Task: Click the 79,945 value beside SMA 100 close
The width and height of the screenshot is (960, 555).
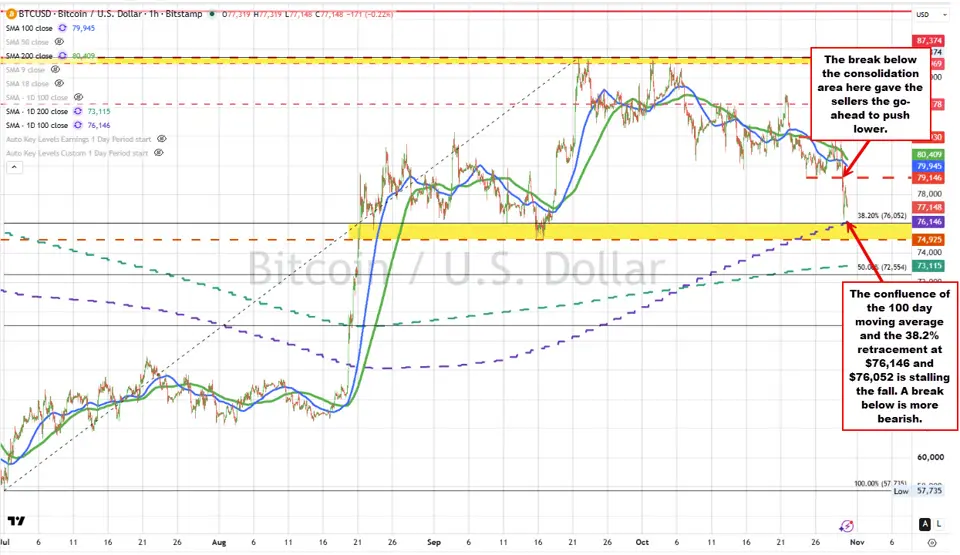Action: point(84,28)
